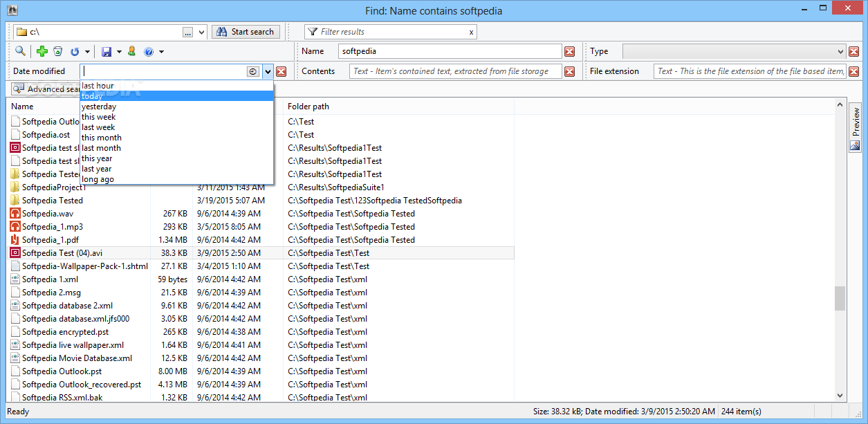Select 'this week' from the date list

[176, 117]
